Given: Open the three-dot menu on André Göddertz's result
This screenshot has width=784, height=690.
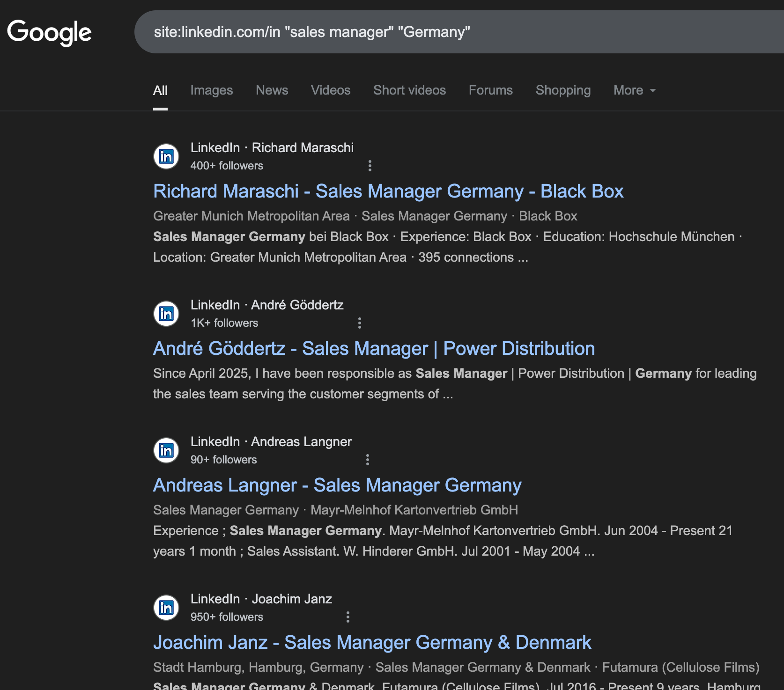Looking at the screenshot, I should 360,323.
